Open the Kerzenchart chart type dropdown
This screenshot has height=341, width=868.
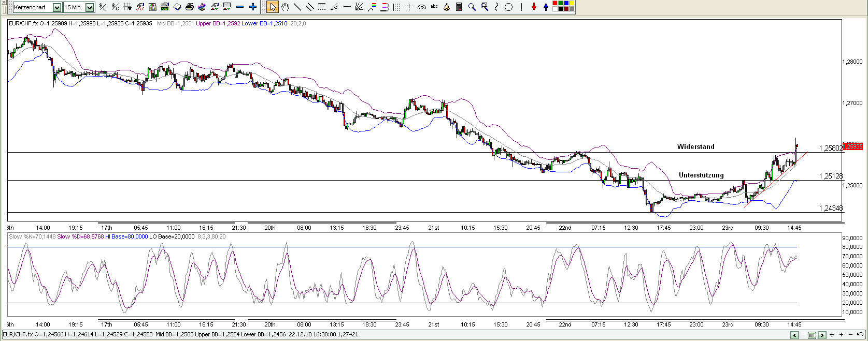tap(57, 7)
